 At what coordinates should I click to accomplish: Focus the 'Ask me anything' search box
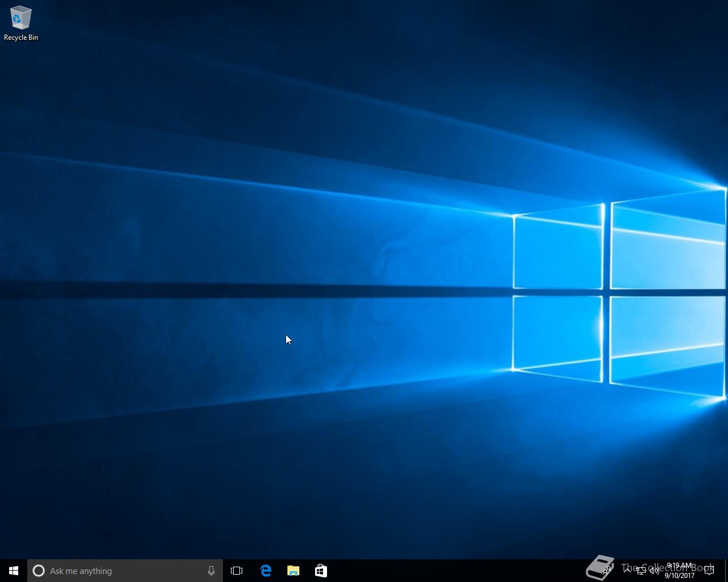(x=125, y=571)
